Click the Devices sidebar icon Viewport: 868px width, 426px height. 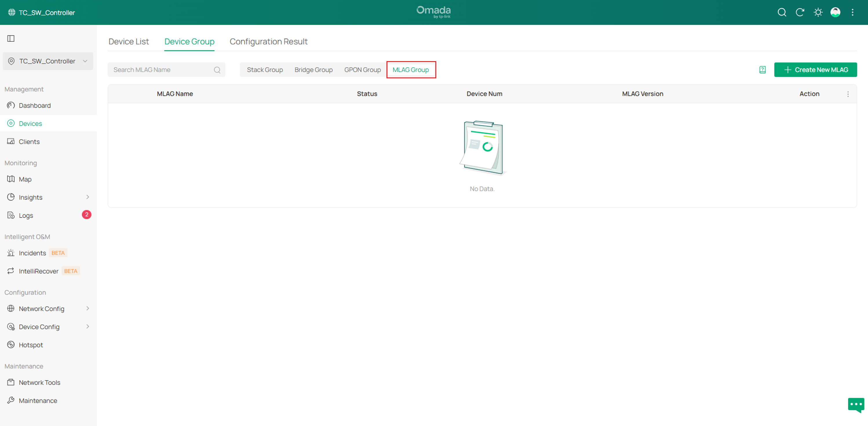pos(11,123)
